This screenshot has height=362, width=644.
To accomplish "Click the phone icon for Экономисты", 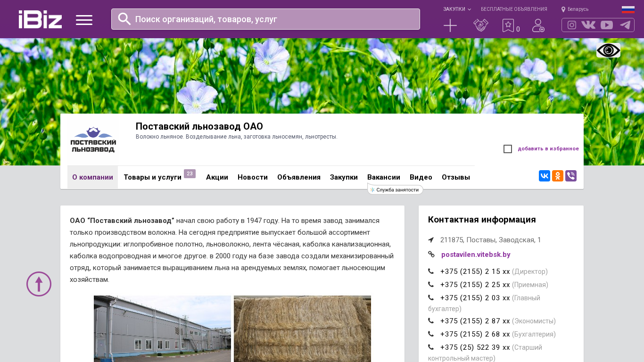I will coord(431,321).
